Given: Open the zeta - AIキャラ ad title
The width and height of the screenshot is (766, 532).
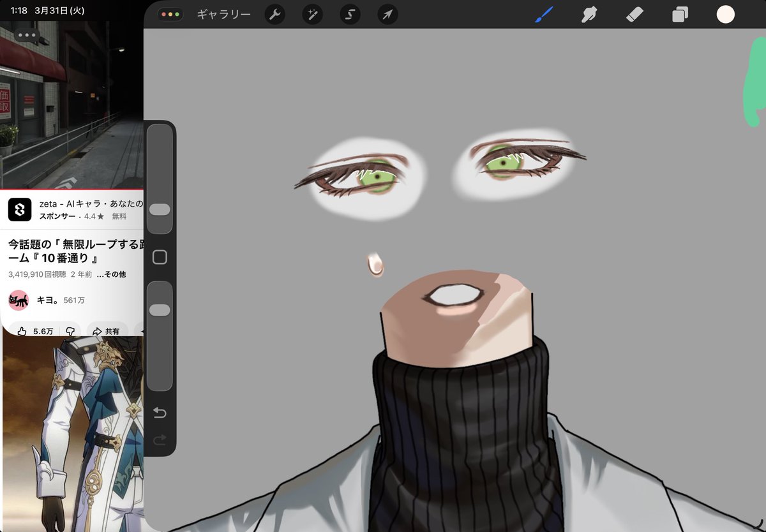Looking at the screenshot, I should [x=91, y=203].
